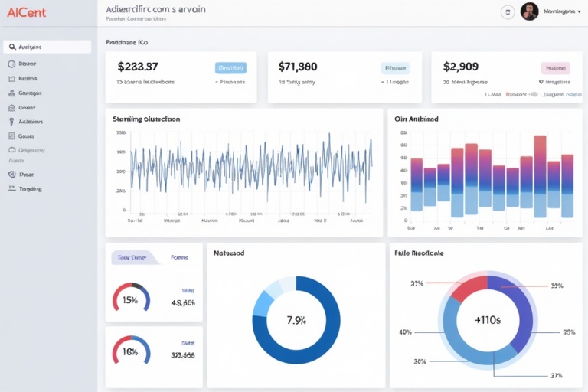Click the pink badge on the $2,909 card

point(556,67)
